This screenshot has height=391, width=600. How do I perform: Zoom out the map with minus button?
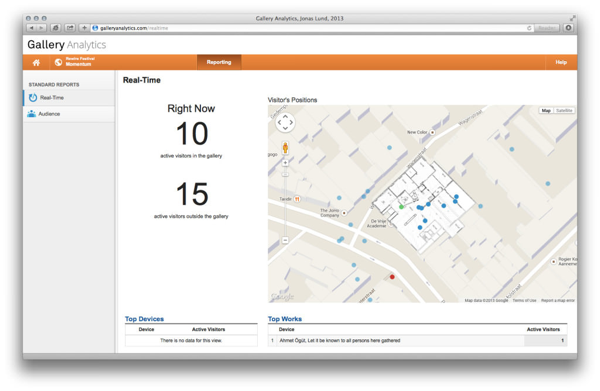click(x=285, y=240)
